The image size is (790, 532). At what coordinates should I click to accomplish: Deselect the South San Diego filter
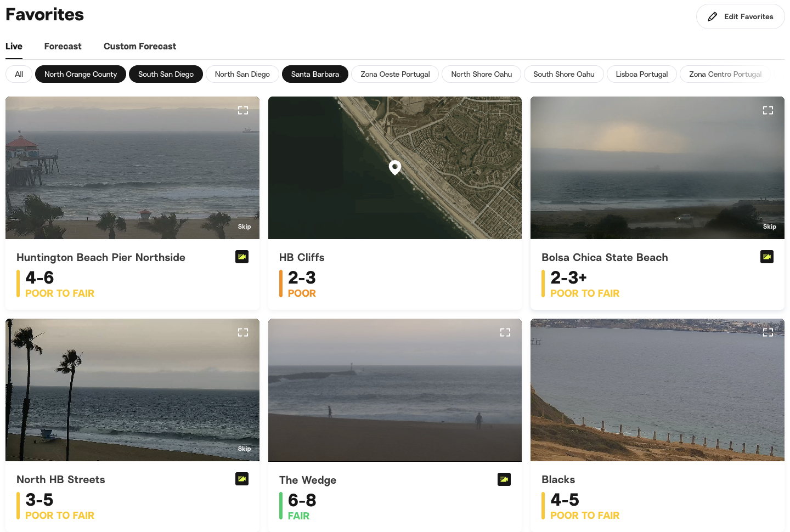(x=166, y=74)
